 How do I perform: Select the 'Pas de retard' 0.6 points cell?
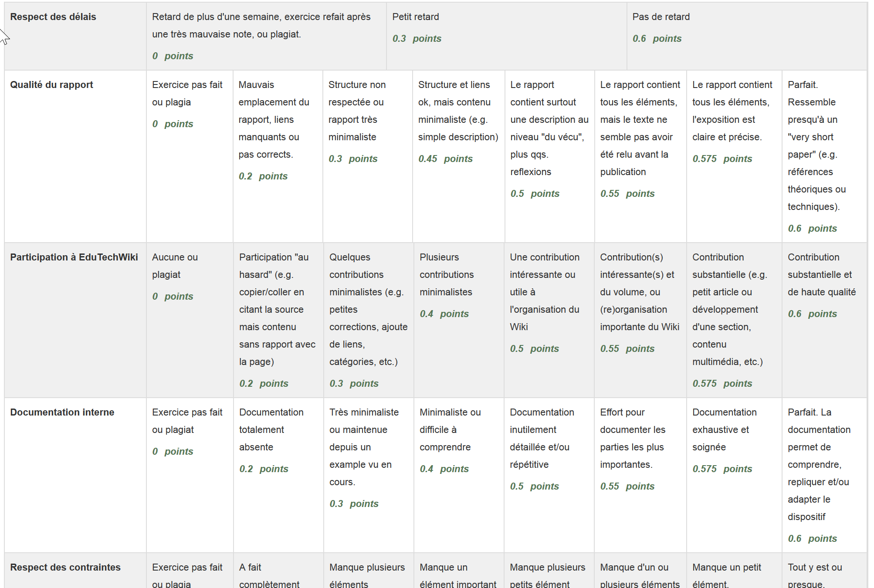tap(747, 36)
